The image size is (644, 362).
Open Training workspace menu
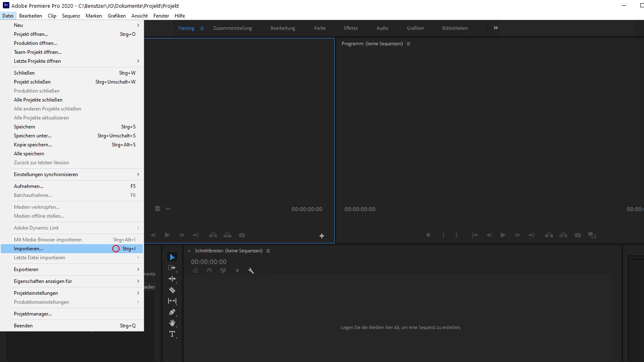202,28
